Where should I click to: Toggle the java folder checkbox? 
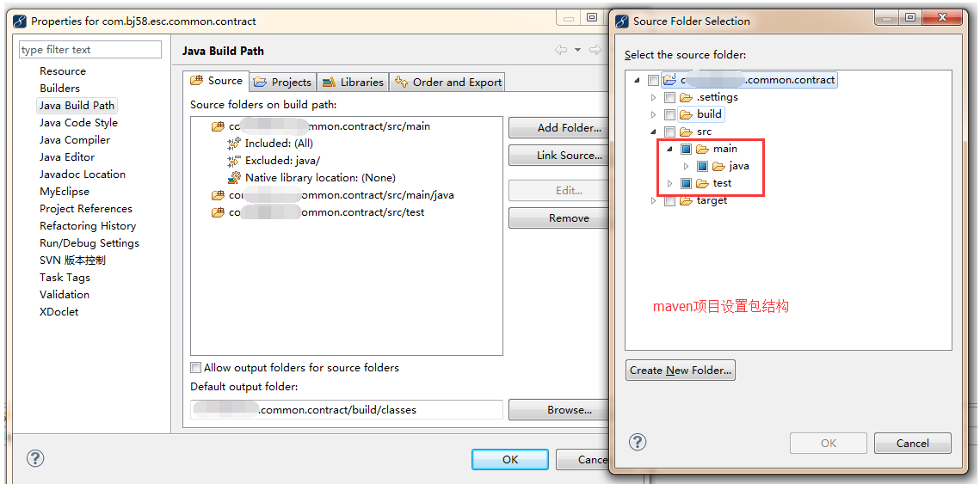tap(702, 166)
